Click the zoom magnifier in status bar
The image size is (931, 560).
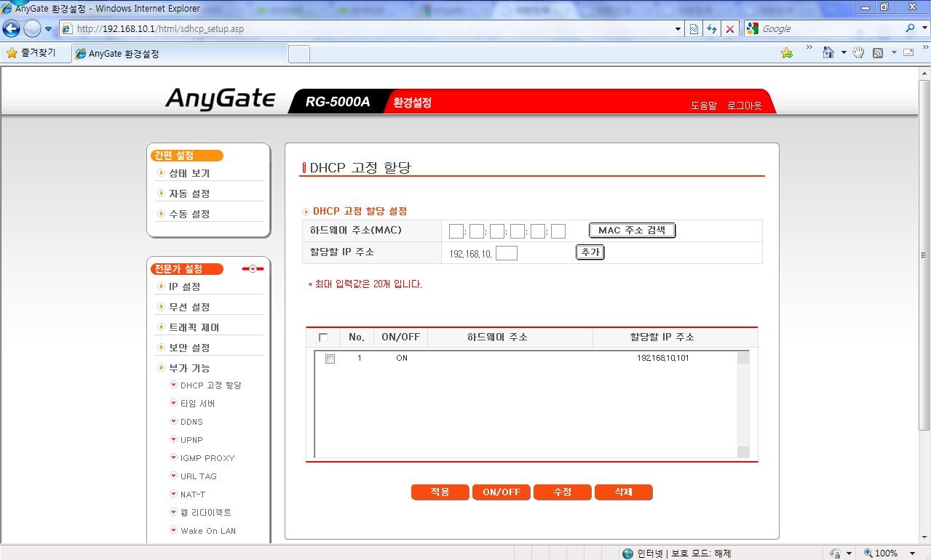click(868, 553)
